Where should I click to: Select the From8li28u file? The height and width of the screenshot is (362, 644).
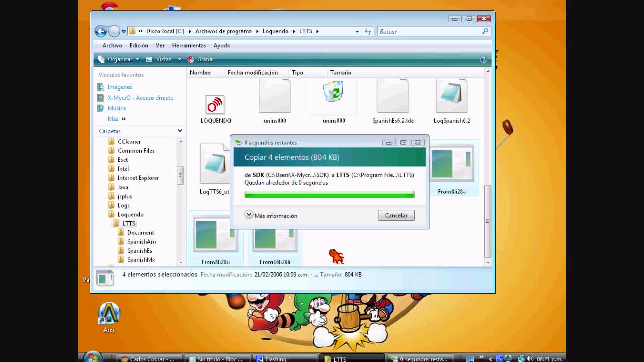(x=216, y=238)
